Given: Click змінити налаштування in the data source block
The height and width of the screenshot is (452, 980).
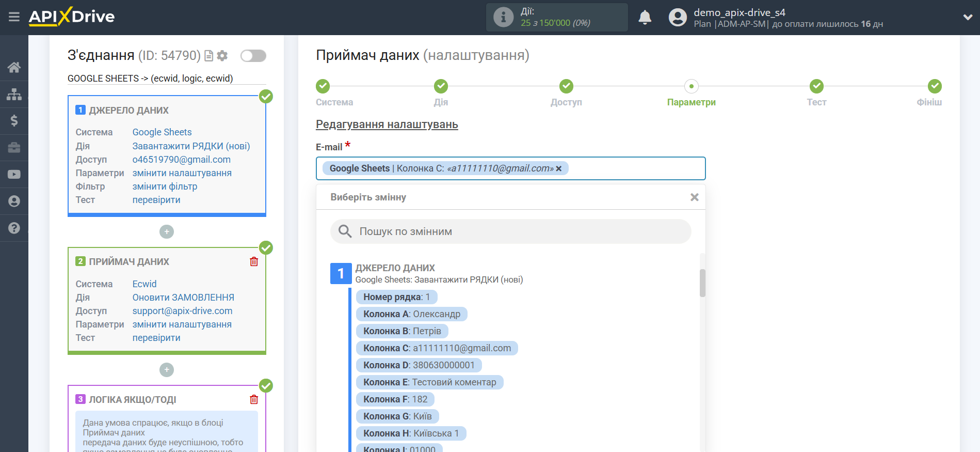Looking at the screenshot, I should [182, 173].
